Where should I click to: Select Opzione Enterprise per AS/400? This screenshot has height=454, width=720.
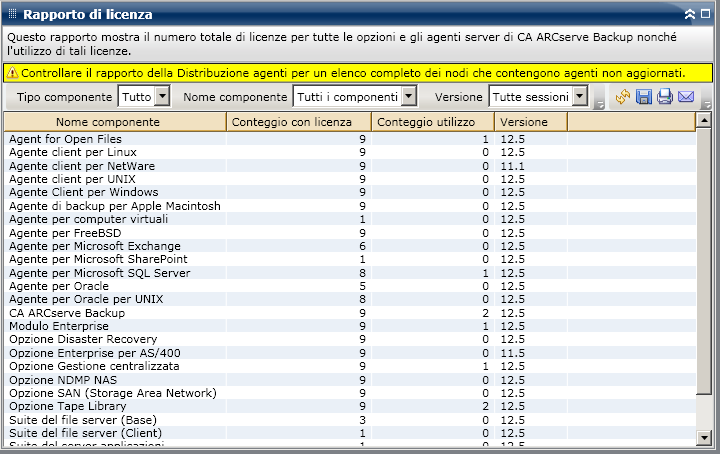(x=350, y=353)
